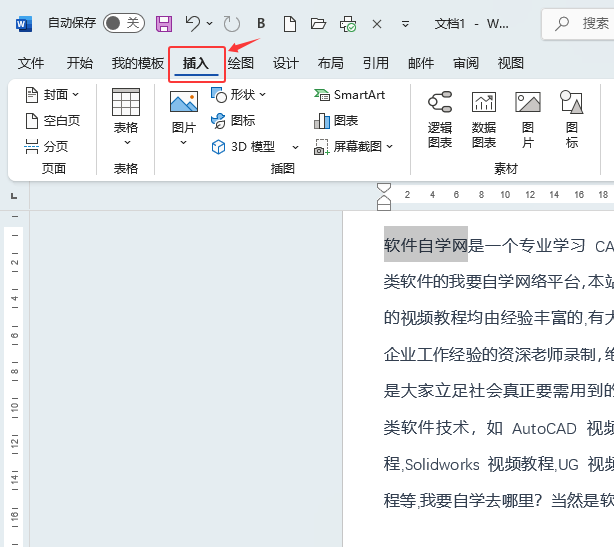Click the 图片 picture icon in 插图 group

pos(184,101)
